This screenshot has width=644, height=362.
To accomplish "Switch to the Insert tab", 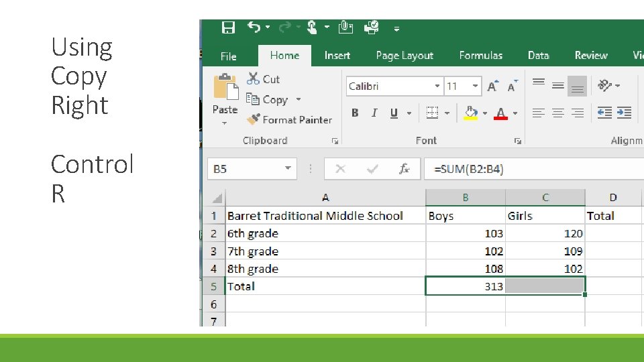I will (337, 56).
